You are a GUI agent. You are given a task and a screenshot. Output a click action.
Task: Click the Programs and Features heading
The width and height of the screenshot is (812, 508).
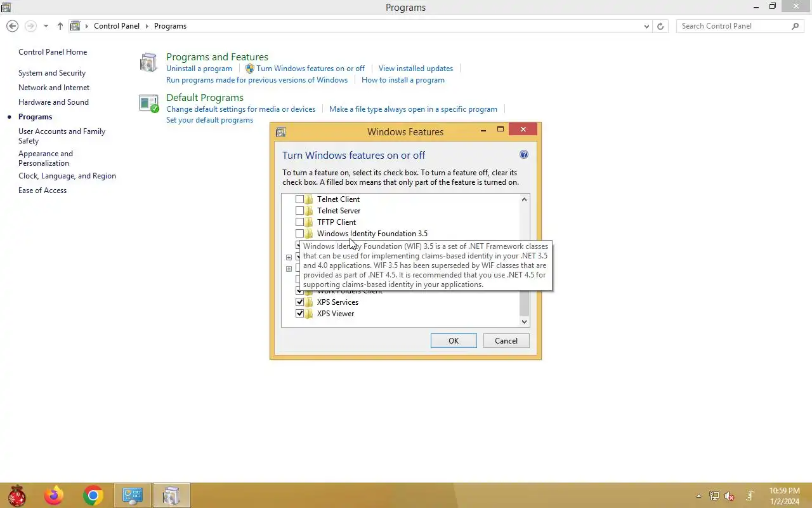point(217,57)
